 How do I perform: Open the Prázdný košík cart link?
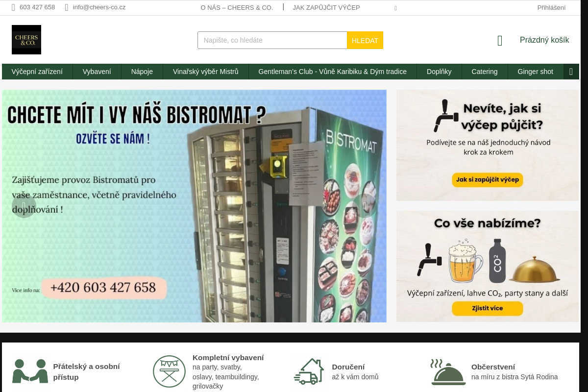point(544,40)
